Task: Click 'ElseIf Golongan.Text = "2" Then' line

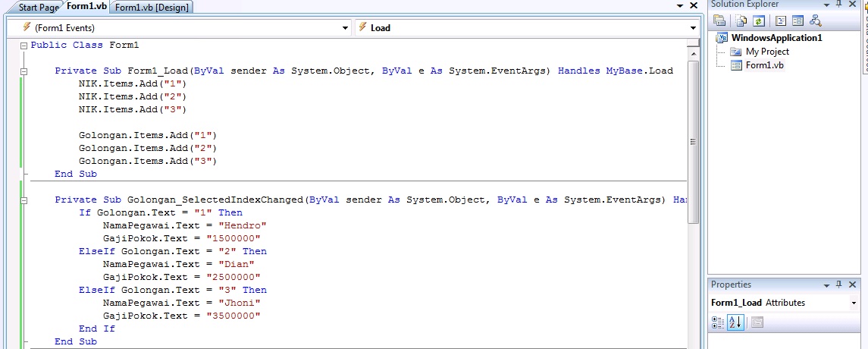Action: pos(173,251)
